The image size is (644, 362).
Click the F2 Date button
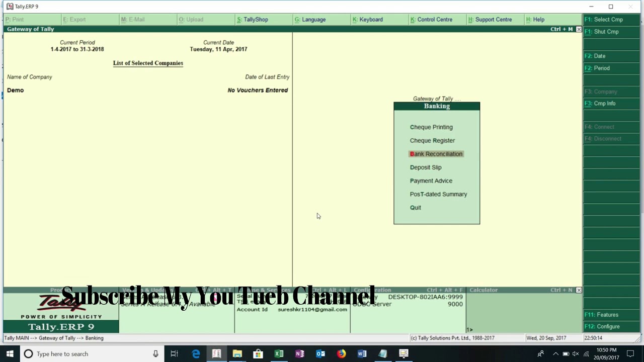[612, 56]
